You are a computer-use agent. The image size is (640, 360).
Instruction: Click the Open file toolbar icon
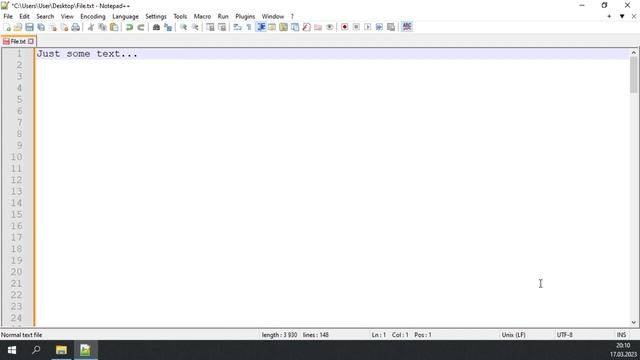[x=18, y=27]
